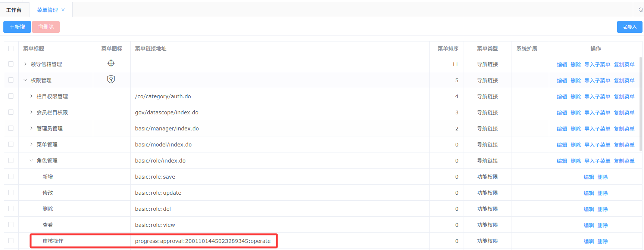Click the crosshair icon for 领导信箱管理
The width and height of the screenshot is (644, 250).
[111, 64]
